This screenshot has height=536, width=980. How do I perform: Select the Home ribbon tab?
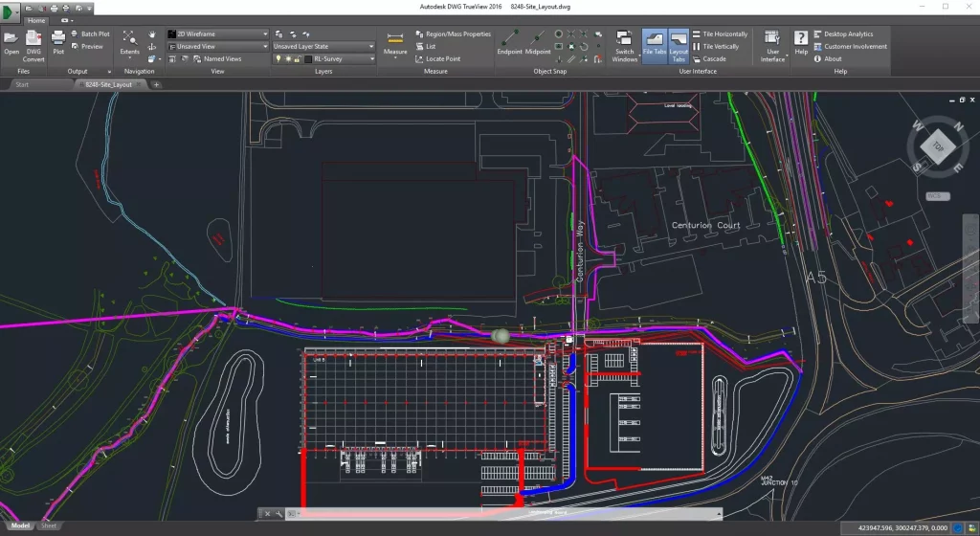pos(36,21)
